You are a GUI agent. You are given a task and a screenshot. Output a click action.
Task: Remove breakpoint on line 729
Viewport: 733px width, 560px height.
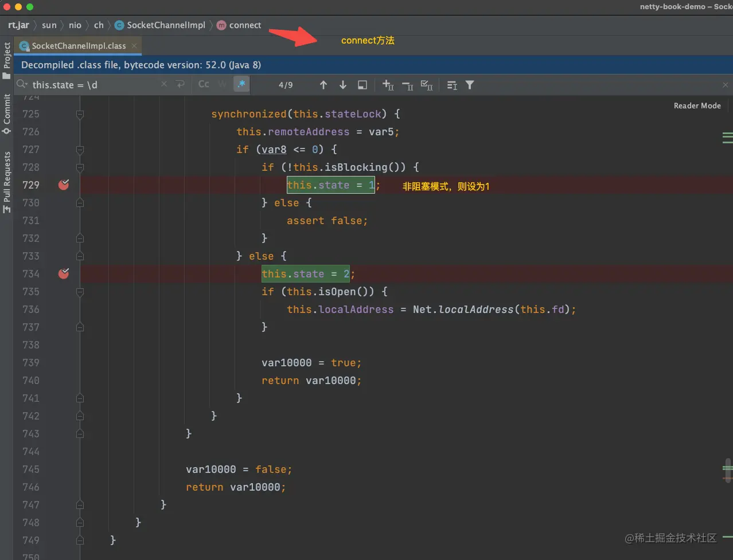point(64,185)
